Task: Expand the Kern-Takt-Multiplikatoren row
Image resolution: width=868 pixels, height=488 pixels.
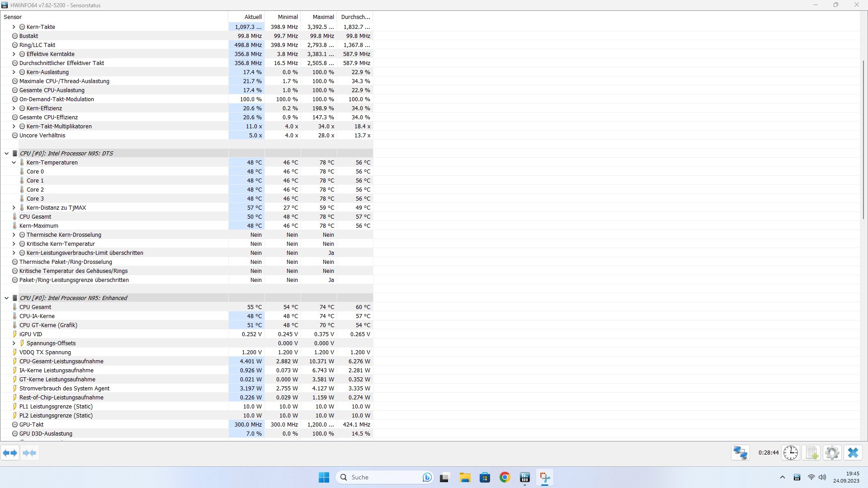Action: [14, 126]
